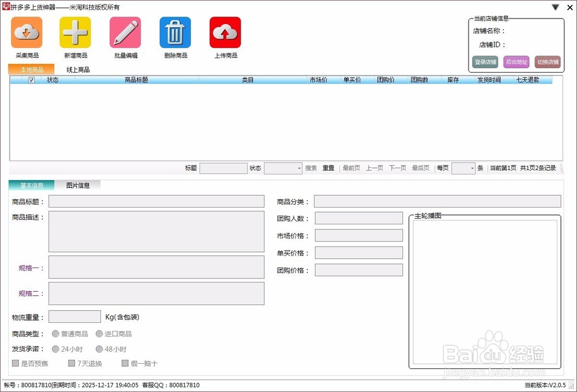Toggle the 假一赔十 checkbox
The height and width of the screenshot is (392, 577).
[x=125, y=363]
